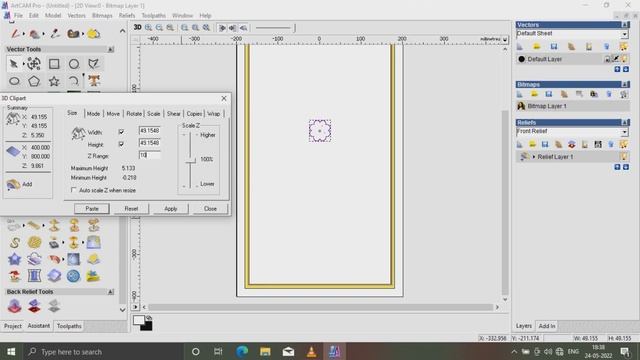Click the paint brush bitmap tool

point(15,34)
